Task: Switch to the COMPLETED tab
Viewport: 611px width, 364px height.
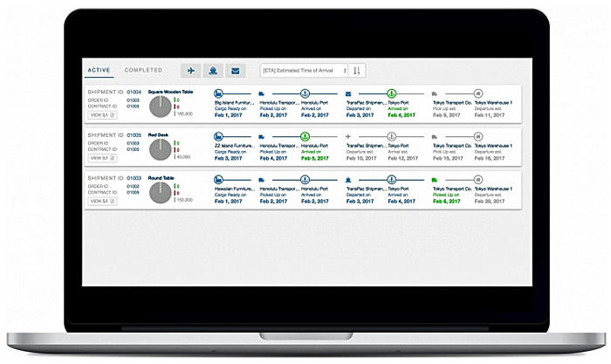Action: [143, 70]
